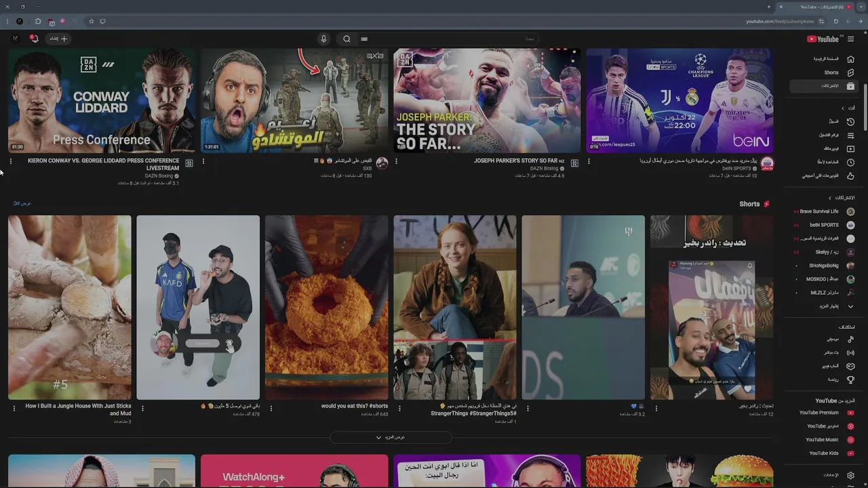Open SXB channel avatar under gaming video

coord(382,163)
